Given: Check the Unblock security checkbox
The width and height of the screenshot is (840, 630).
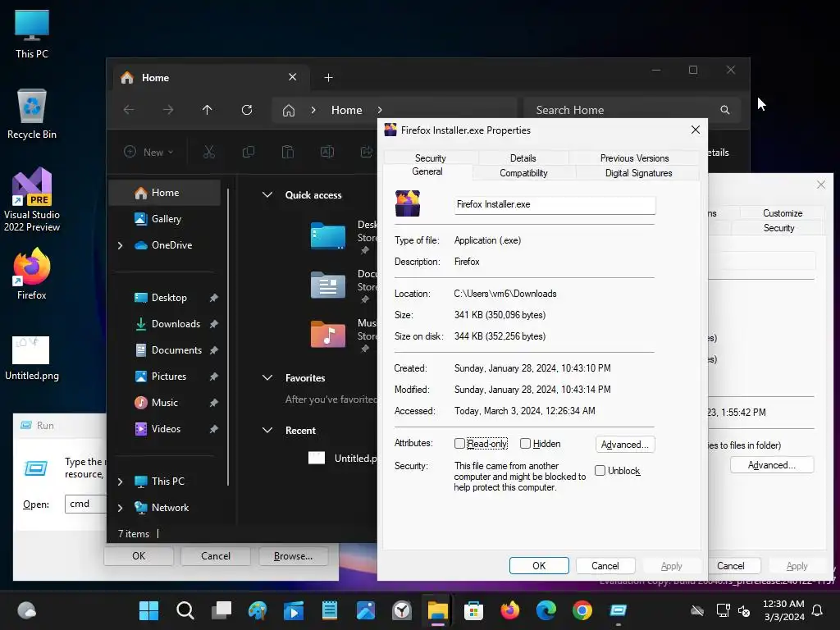Looking at the screenshot, I should point(600,470).
